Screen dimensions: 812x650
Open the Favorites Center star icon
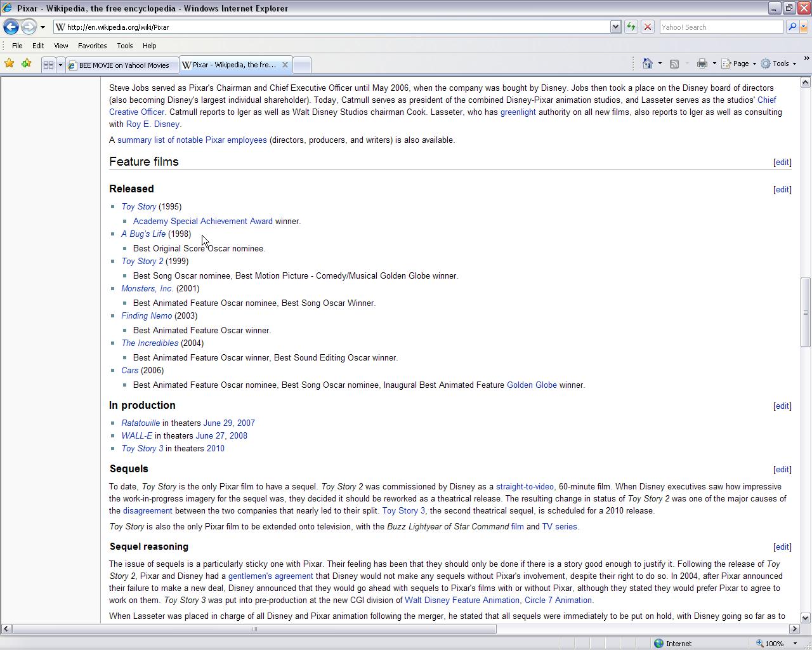click(10, 63)
